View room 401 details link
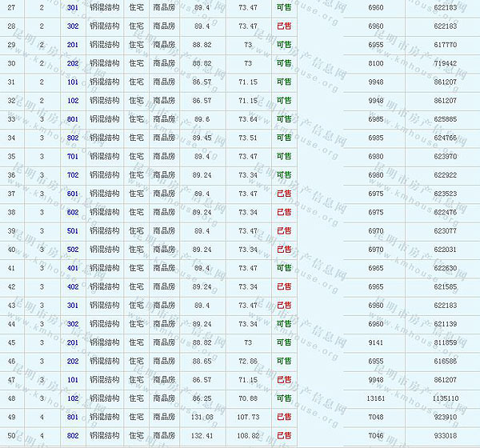Screen dimensions: 480x448 click(73, 267)
